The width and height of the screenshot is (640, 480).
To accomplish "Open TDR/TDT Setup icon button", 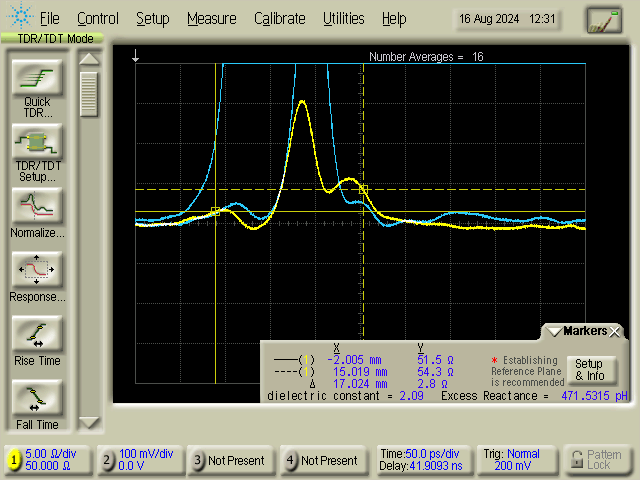I will (x=37, y=142).
